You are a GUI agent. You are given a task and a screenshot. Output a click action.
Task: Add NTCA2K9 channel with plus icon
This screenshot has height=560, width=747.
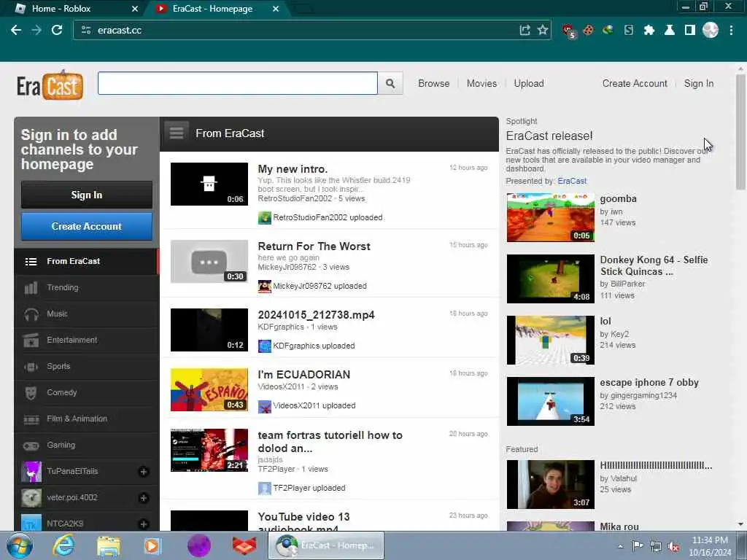(x=144, y=524)
